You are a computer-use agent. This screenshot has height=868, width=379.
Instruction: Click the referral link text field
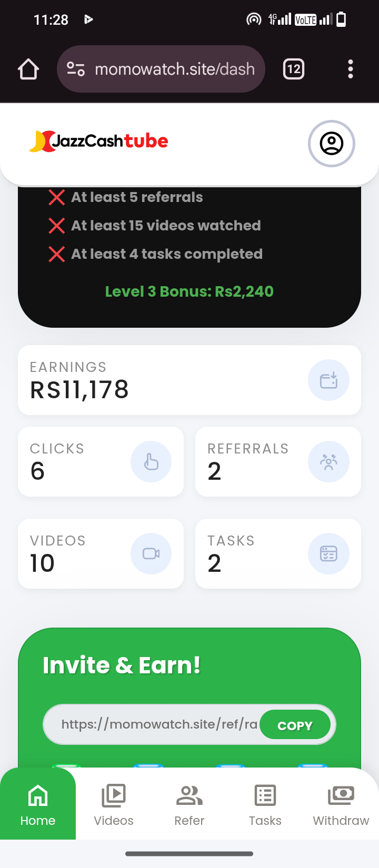pyautogui.click(x=158, y=724)
